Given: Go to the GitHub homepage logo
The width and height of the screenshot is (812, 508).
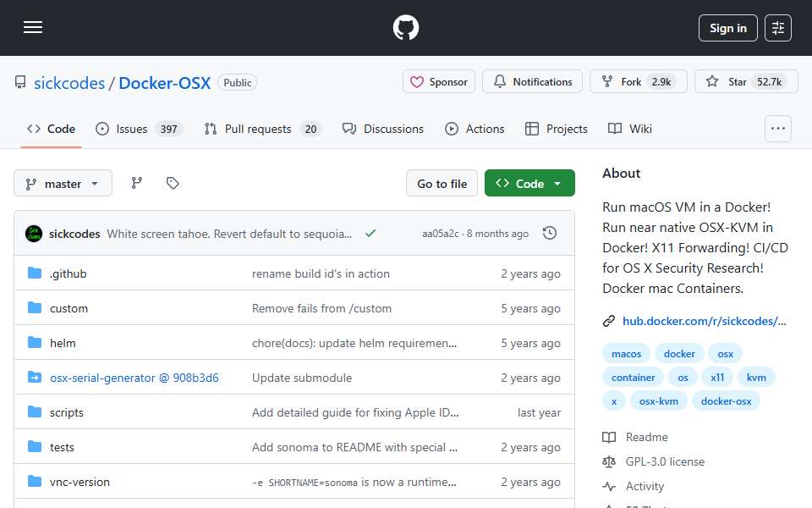Looking at the screenshot, I should coord(405,27).
